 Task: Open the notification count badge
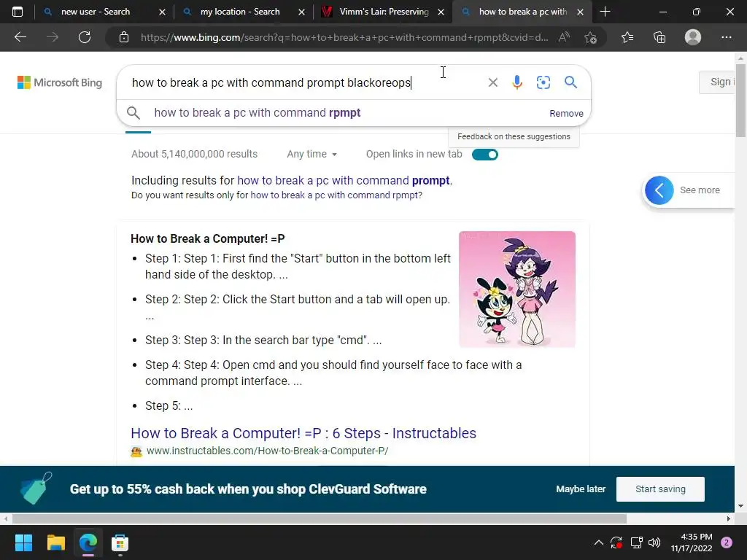(727, 542)
